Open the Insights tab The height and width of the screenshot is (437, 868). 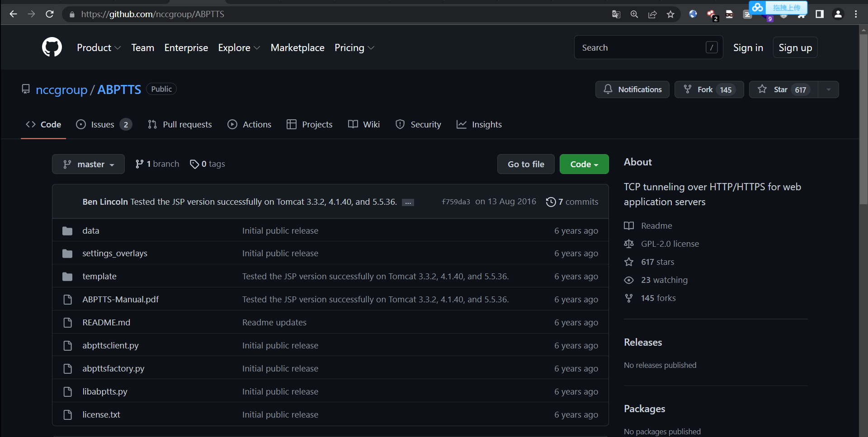click(479, 124)
